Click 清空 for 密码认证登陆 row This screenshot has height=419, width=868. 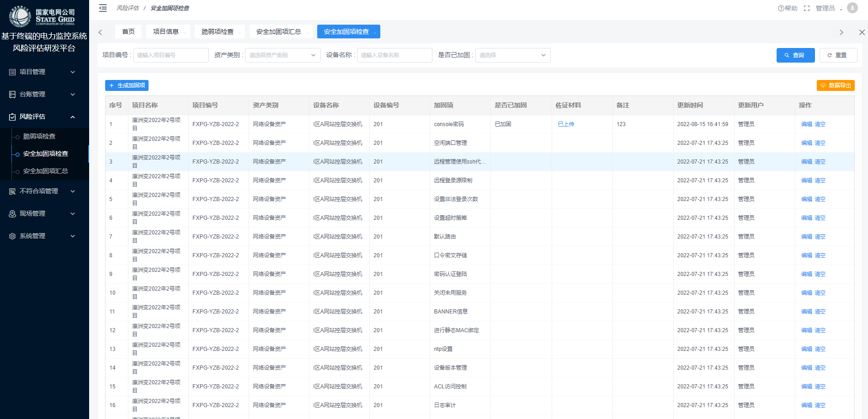pyautogui.click(x=820, y=274)
